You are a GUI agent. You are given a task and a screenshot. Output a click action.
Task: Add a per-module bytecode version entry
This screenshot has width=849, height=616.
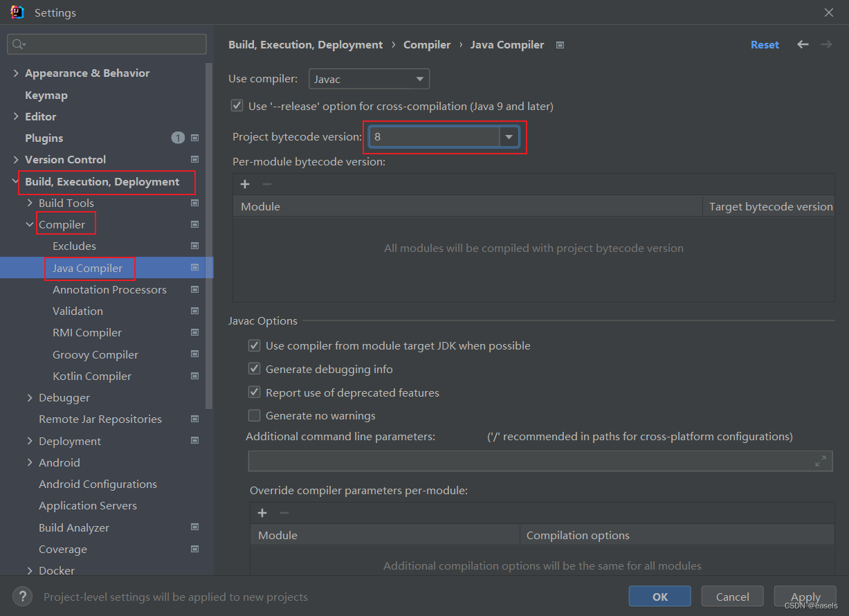pos(245,184)
